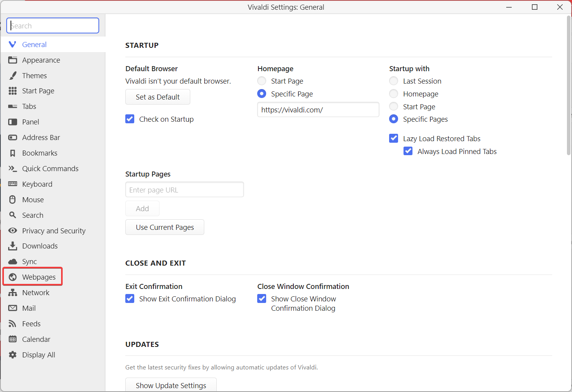Click the Feeds RSS icon

[12, 324]
